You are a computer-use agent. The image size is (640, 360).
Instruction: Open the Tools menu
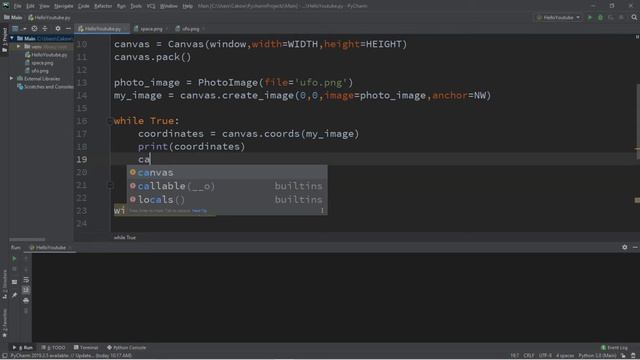(136, 6)
